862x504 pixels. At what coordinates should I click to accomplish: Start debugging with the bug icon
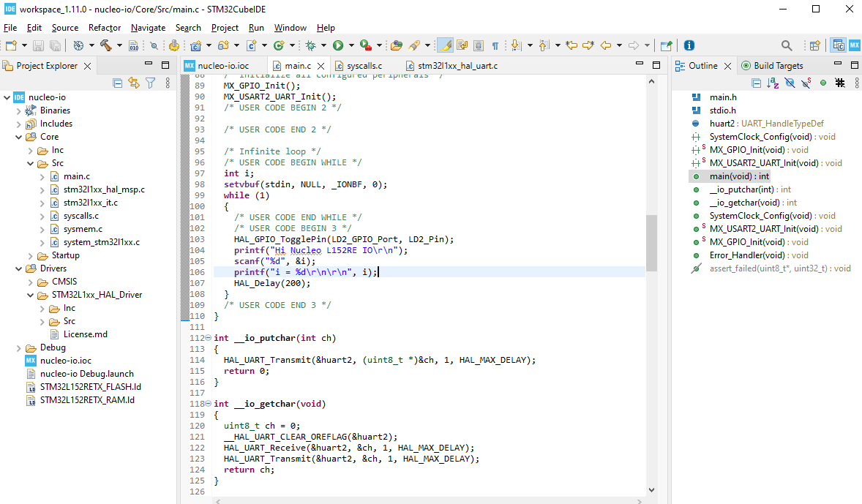[310, 45]
